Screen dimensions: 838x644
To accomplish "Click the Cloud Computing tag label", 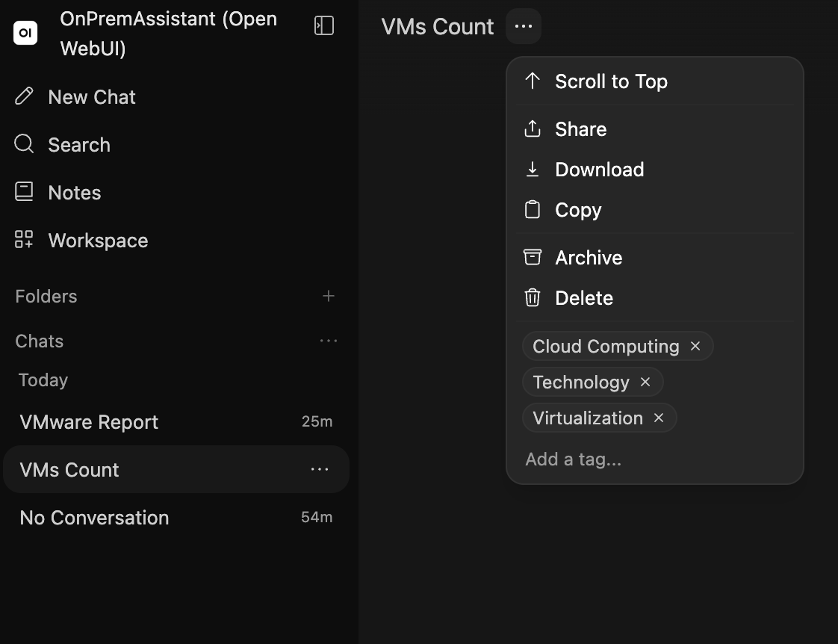I will [606, 347].
